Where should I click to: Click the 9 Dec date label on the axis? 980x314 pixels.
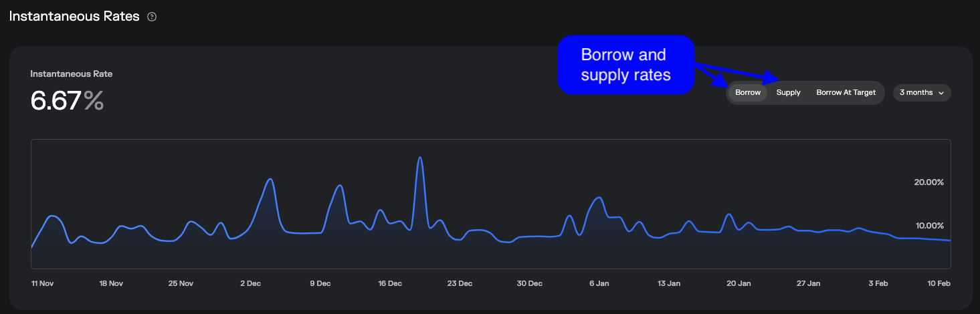[x=320, y=283]
